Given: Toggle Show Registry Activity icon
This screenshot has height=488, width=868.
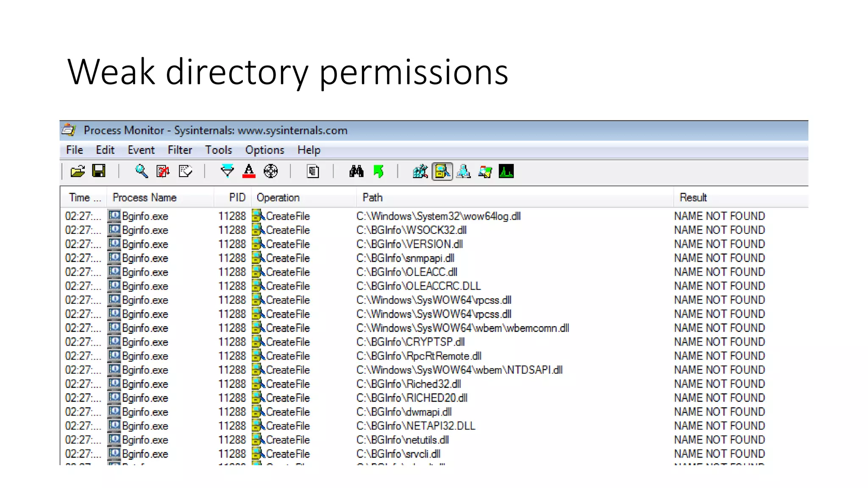Looking at the screenshot, I should [420, 172].
